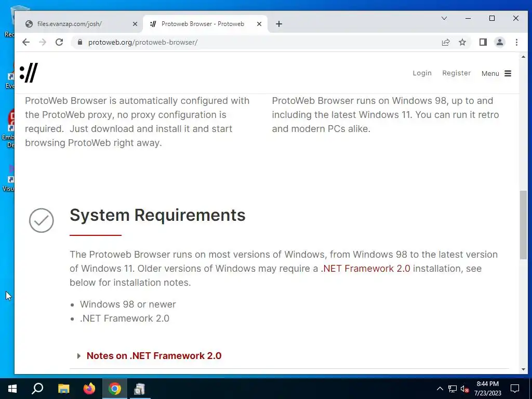Click the muted volume tray icon
The height and width of the screenshot is (399, 532).
pyautogui.click(x=464, y=389)
